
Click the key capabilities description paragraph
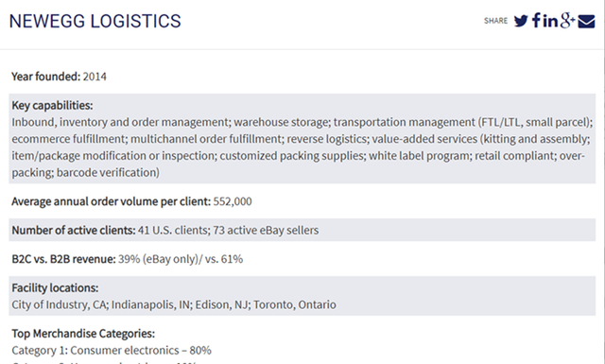302,147
